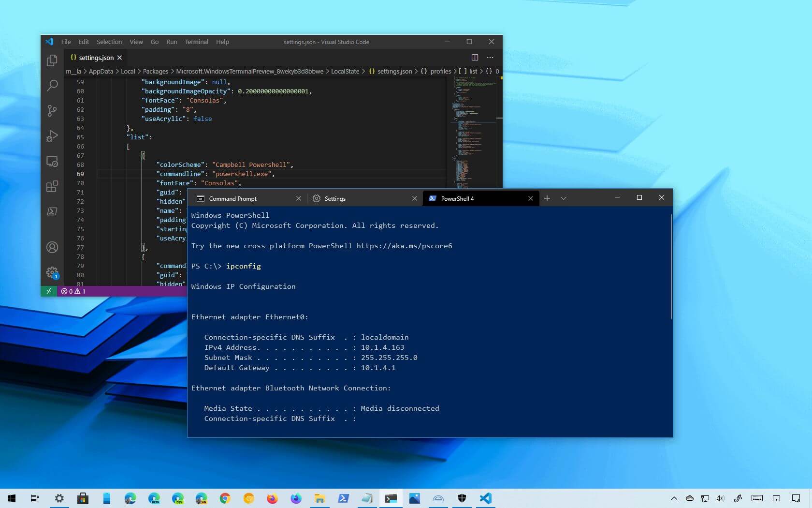The width and height of the screenshot is (812, 508).
Task: Open the Source Control view
Action: 52,111
